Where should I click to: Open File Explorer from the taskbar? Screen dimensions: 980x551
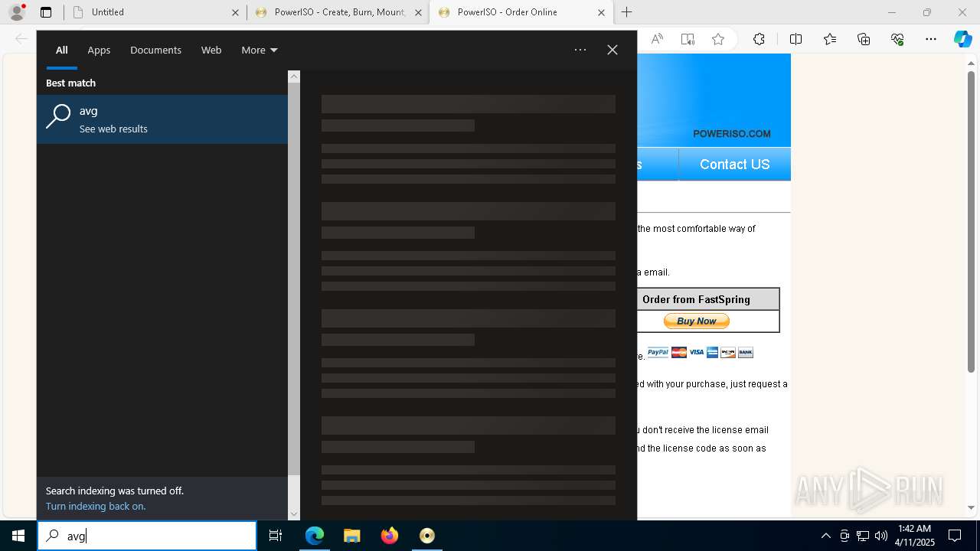click(x=352, y=536)
